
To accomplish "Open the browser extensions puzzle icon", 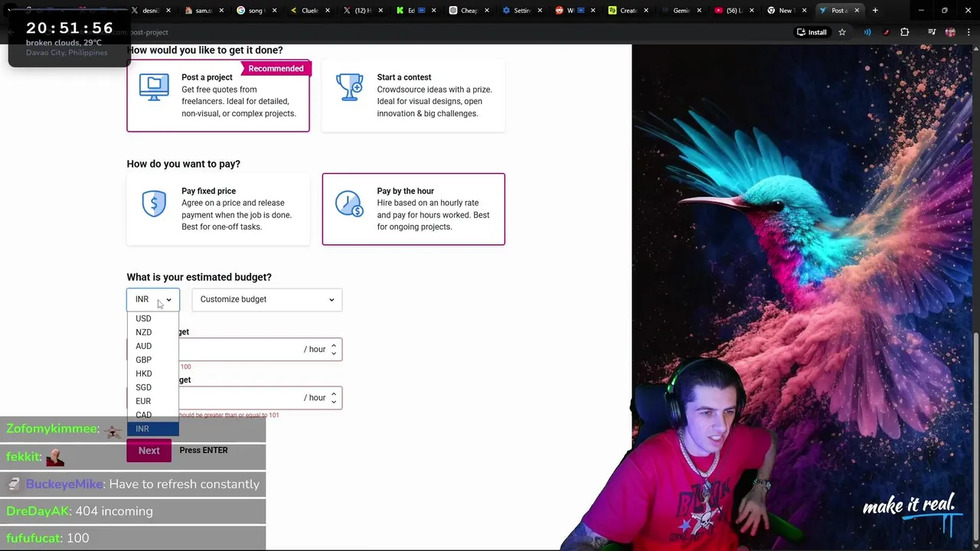I will (905, 32).
